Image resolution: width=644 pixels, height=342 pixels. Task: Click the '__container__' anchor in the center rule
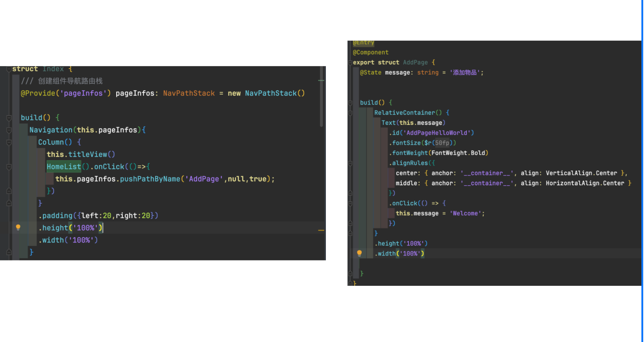(x=487, y=173)
